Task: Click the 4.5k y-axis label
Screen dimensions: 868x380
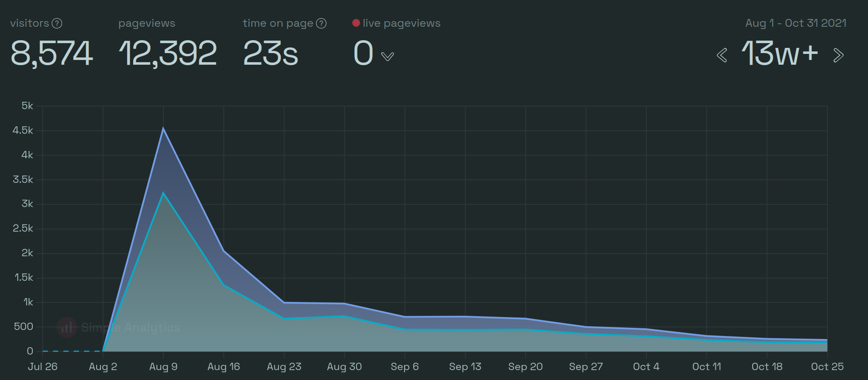Action: (23, 130)
